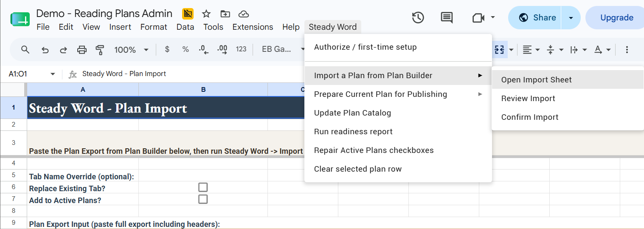Choose Update Plan Catalog
The width and height of the screenshot is (644, 229).
398,113
